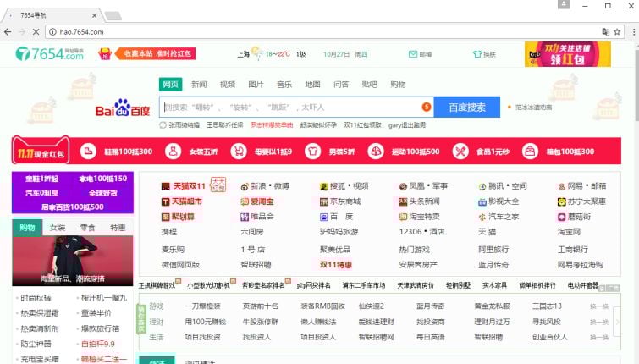
Task: Stop page loading with X button
Action: [x=36, y=32]
